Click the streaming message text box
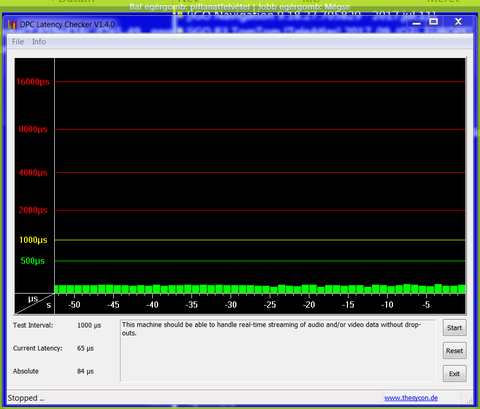This screenshot has width=480, height=409. point(278,351)
